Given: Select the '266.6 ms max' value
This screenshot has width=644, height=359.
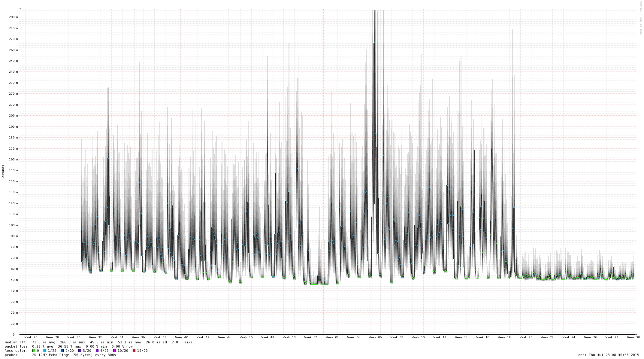Looking at the screenshot, I should pyautogui.click(x=73, y=342).
